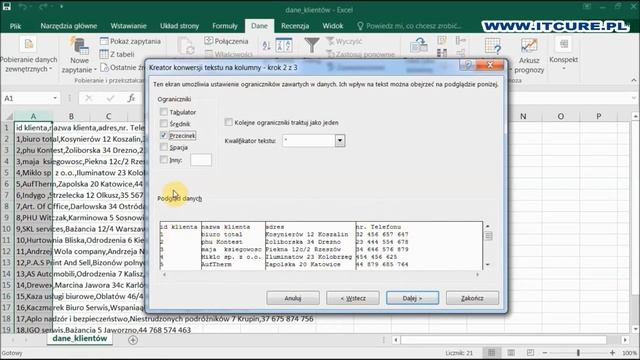The width and height of the screenshot is (640, 360).
Task: Sort A to Z ascending
Action: (x=267, y=45)
